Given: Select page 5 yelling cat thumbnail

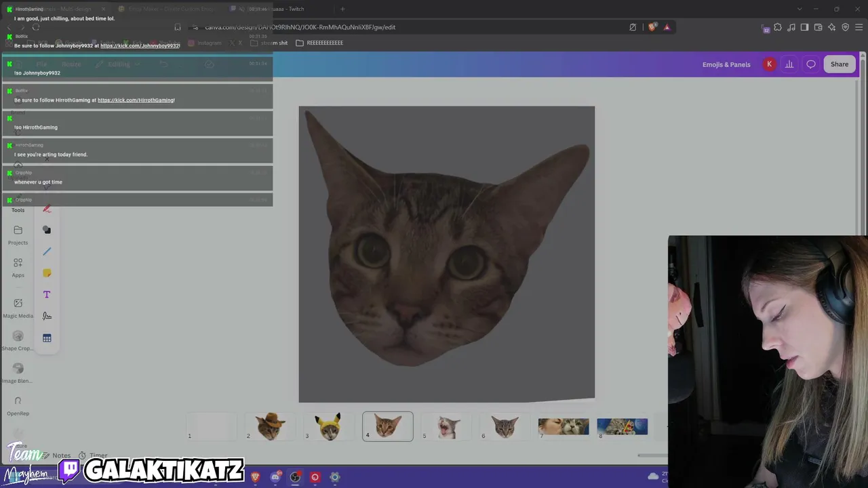Looking at the screenshot, I should point(446,426).
